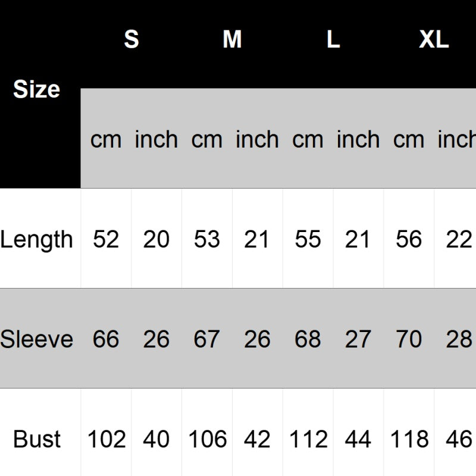Click the Bust value 118 for size XL

[x=409, y=440]
